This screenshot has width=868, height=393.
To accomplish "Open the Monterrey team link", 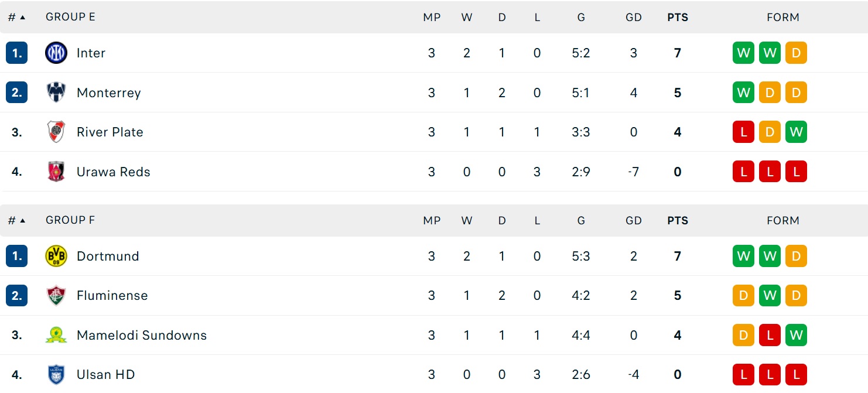I will click(x=109, y=93).
